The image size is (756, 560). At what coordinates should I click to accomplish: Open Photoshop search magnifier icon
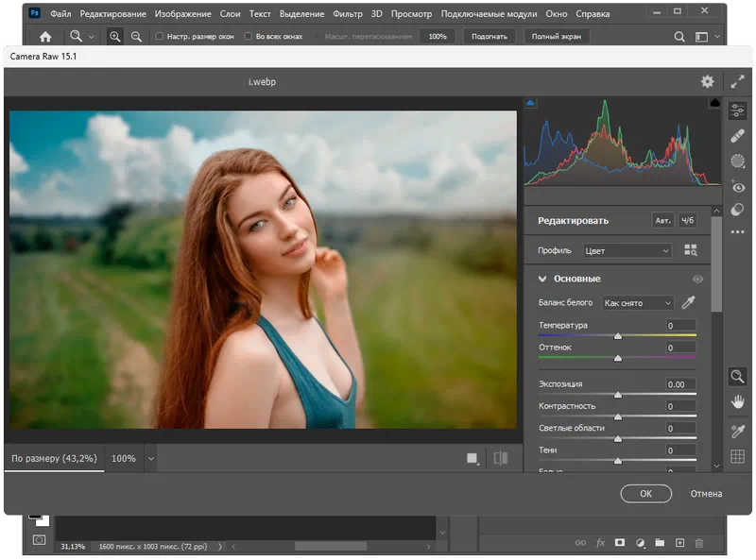(x=679, y=37)
